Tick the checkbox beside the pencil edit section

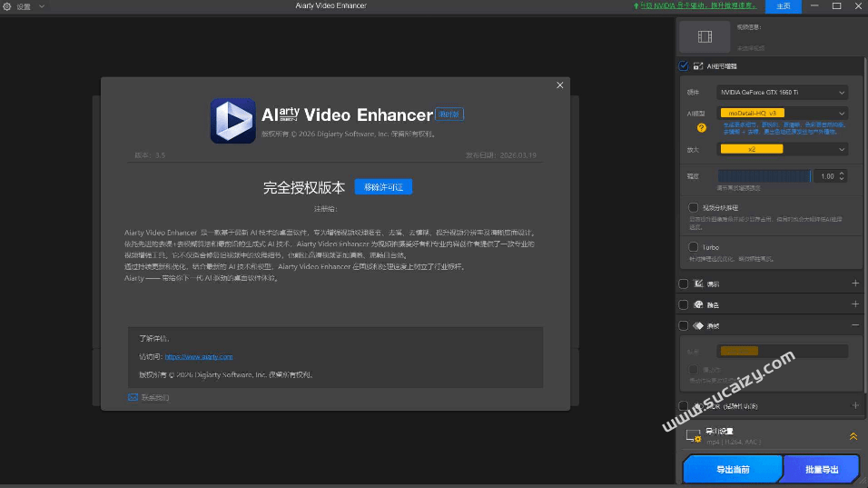684,284
